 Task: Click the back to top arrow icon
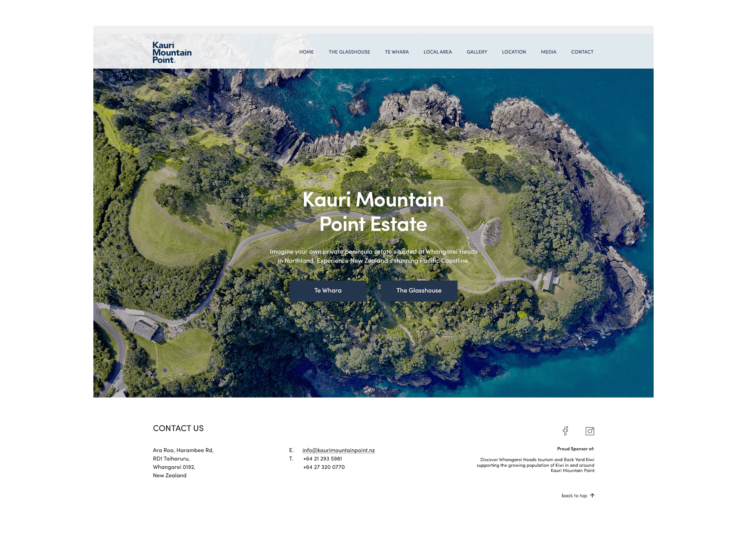pyautogui.click(x=593, y=495)
